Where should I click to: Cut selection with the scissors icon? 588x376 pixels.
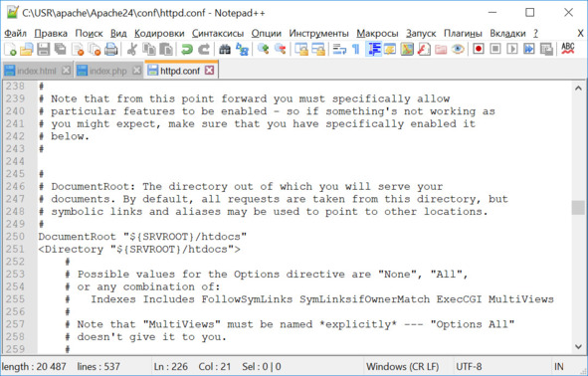(131, 49)
